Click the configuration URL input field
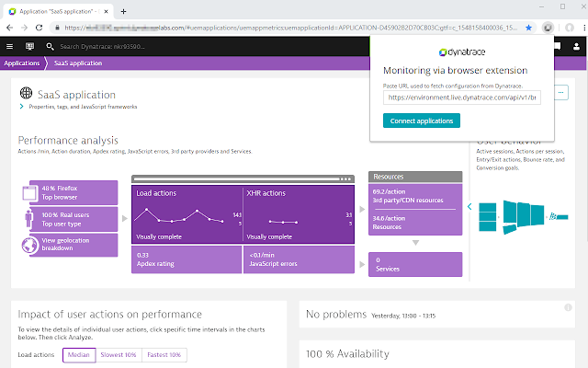Image resolution: width=588 pixels, height=368 pixels. point(461,98)
